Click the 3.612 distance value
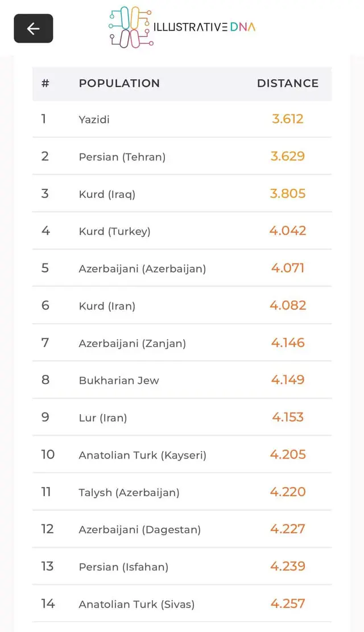Image resolution: width=364 pixels, height=632 pixels. click(288, 119)
